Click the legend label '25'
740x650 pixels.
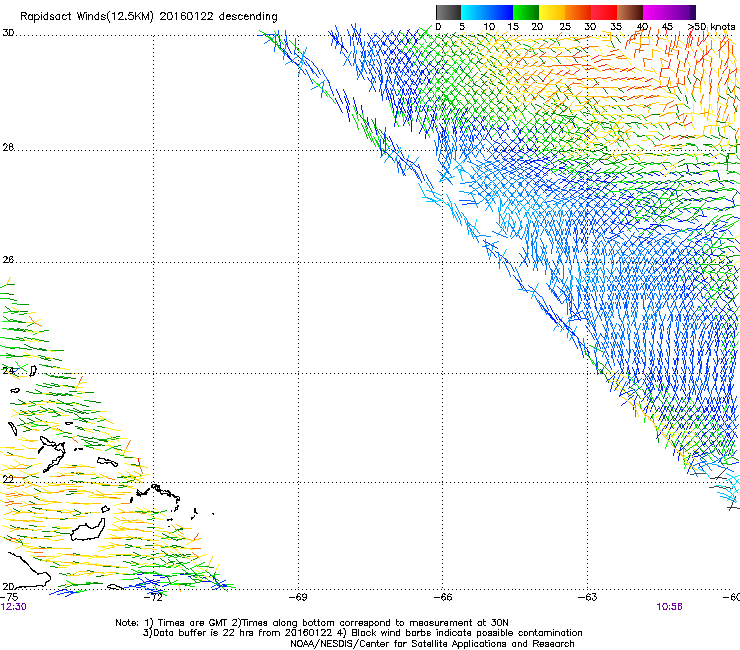pos(565,27)
